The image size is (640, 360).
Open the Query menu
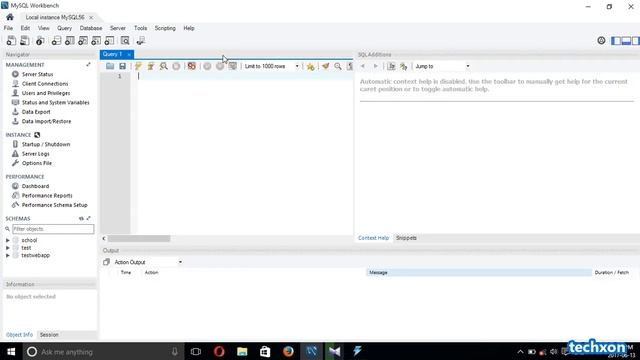coord(64,28)
